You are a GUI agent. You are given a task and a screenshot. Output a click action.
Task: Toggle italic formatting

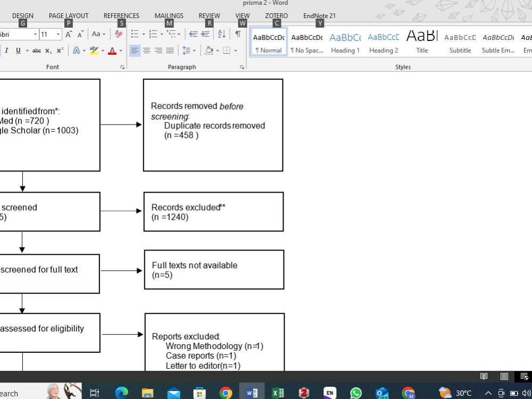[6, 51]
